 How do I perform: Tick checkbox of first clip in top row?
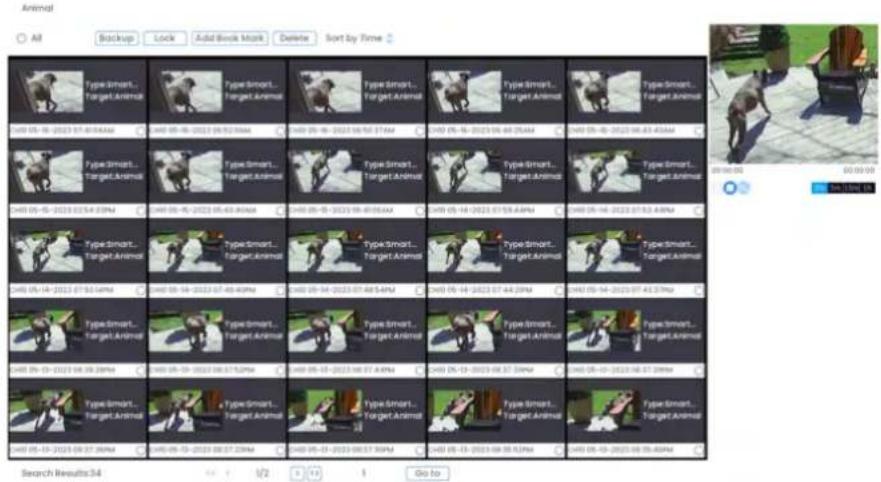coord(140,131)
